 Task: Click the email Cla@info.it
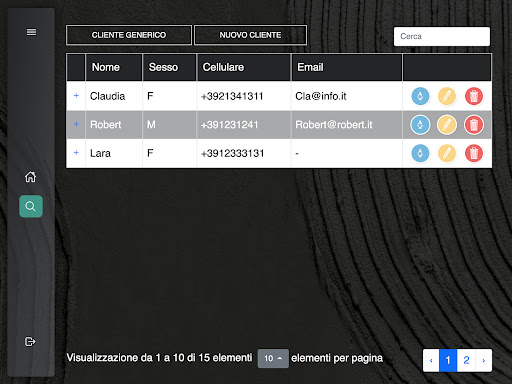(x=321, y=96)
